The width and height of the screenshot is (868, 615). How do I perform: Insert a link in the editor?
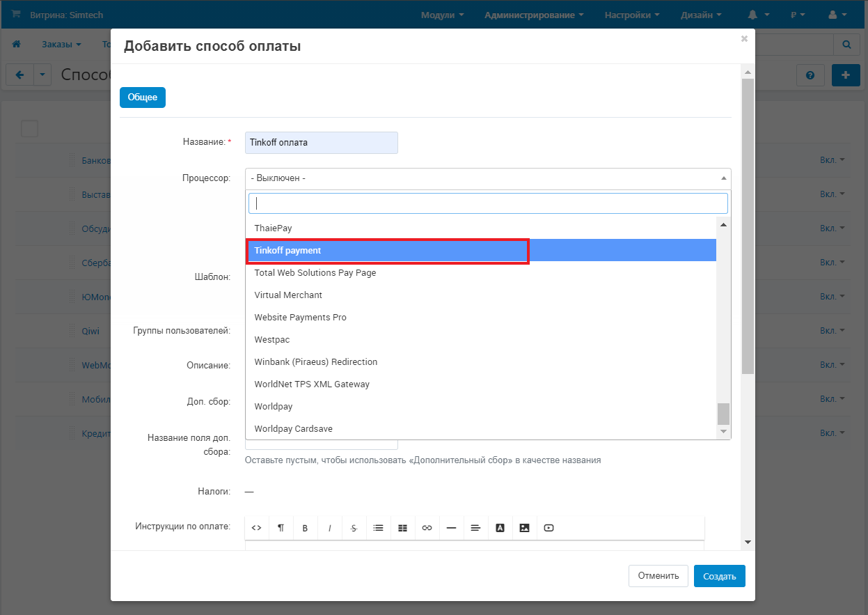coord(427,528)
